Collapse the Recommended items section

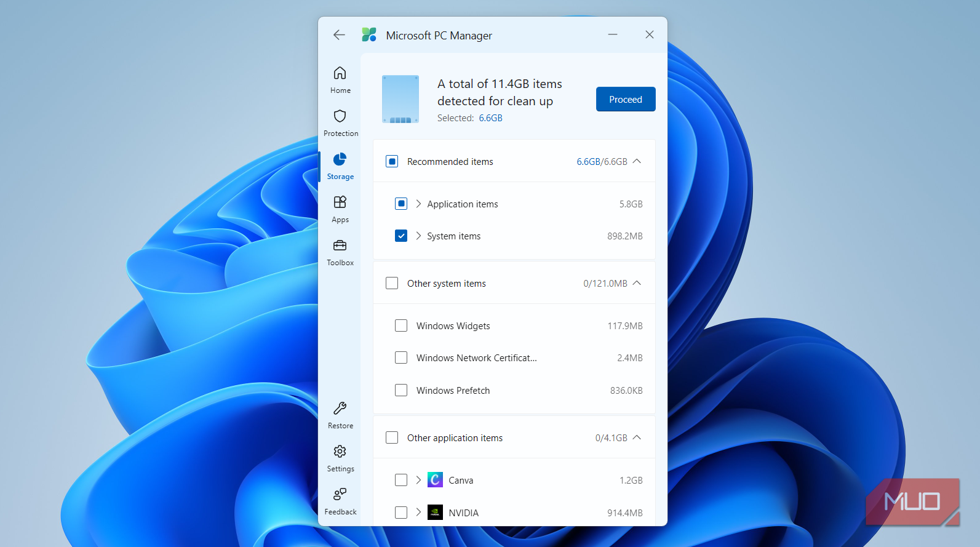[637, 161]
